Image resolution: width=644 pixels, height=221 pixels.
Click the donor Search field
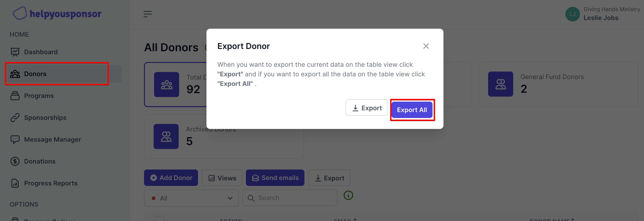coord(293,198)
